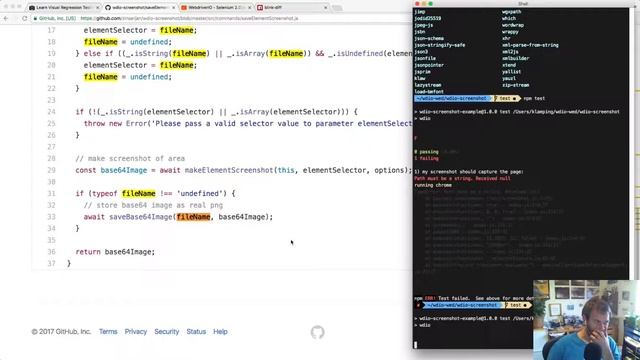Close the wdio-screenshot GitHub tab
The height and width of the screenshot is (360, 640).
pyautogui.click(x=173, y=8)
